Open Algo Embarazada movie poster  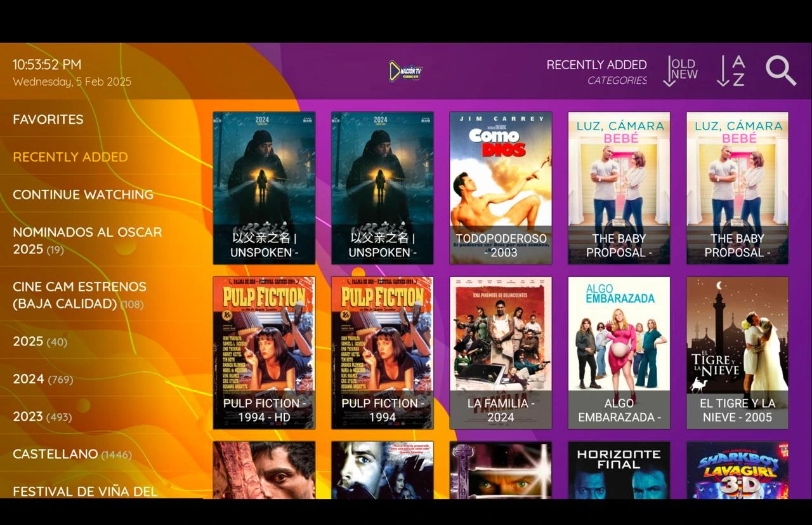619,353
